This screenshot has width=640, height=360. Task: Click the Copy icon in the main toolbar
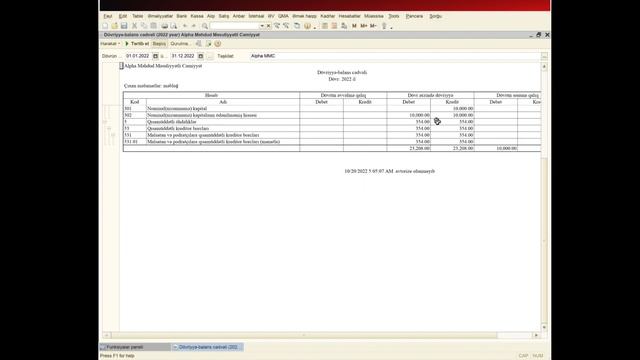tap(144, 26)
